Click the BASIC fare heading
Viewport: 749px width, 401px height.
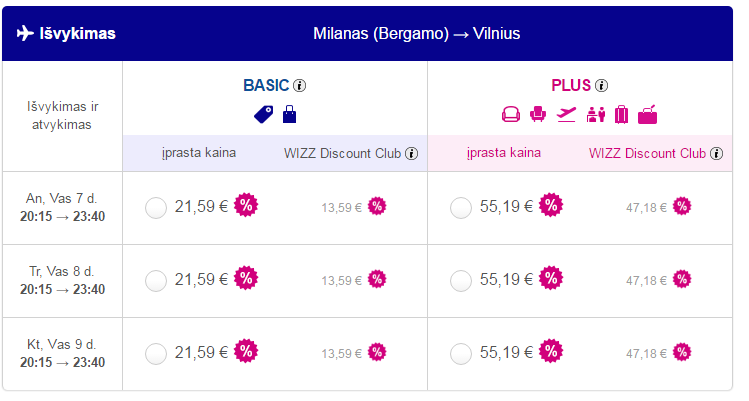(x=266, y=86)
